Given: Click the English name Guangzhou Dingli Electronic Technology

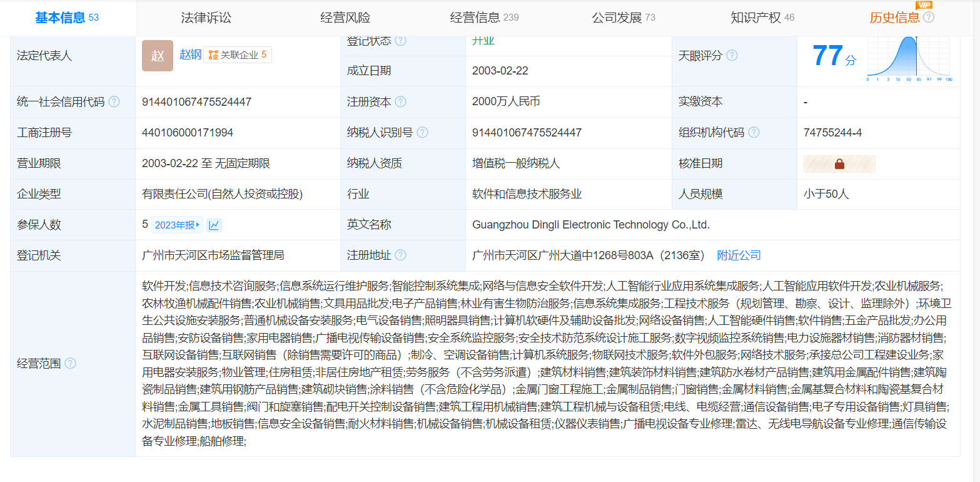Looking at the screenshot, I should point(591,225).
